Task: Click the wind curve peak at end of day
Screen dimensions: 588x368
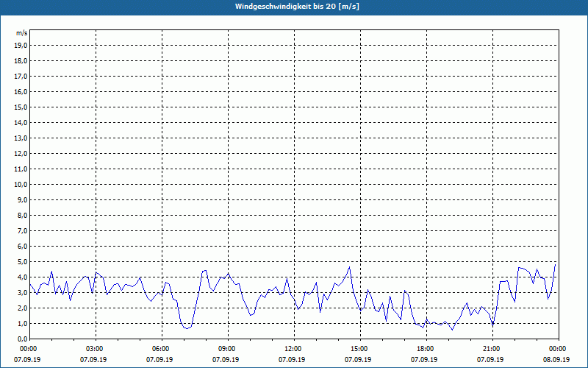Action: [556, 263]
